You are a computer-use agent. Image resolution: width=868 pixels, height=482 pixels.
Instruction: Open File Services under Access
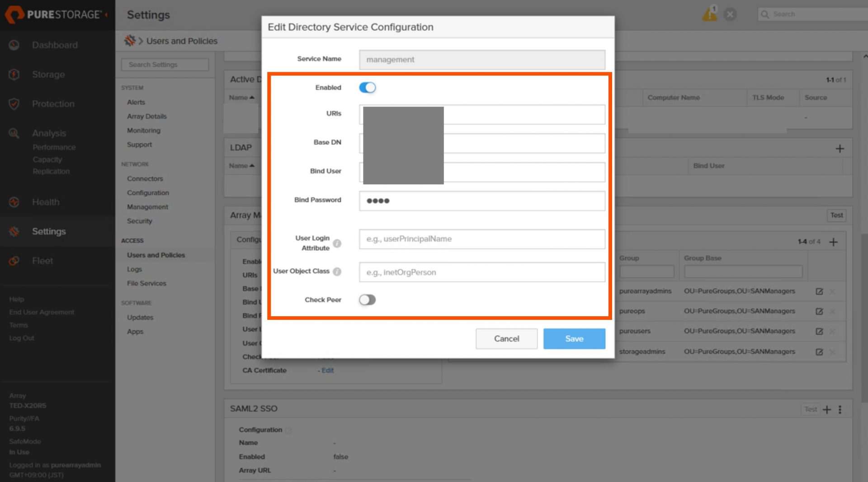pyautogui.click(x=146, y=283)
